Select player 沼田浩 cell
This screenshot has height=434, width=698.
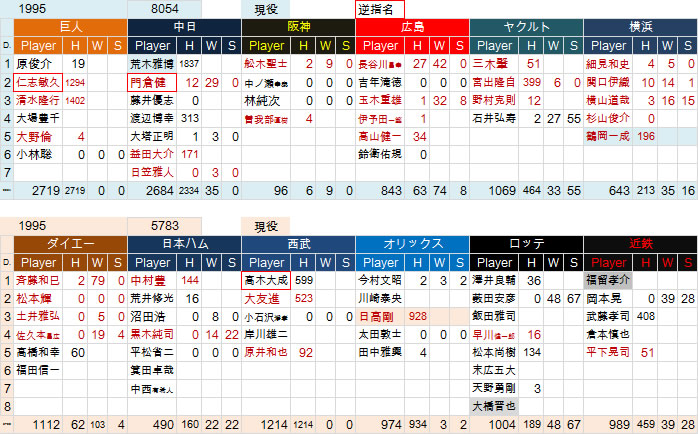point(152,317)
